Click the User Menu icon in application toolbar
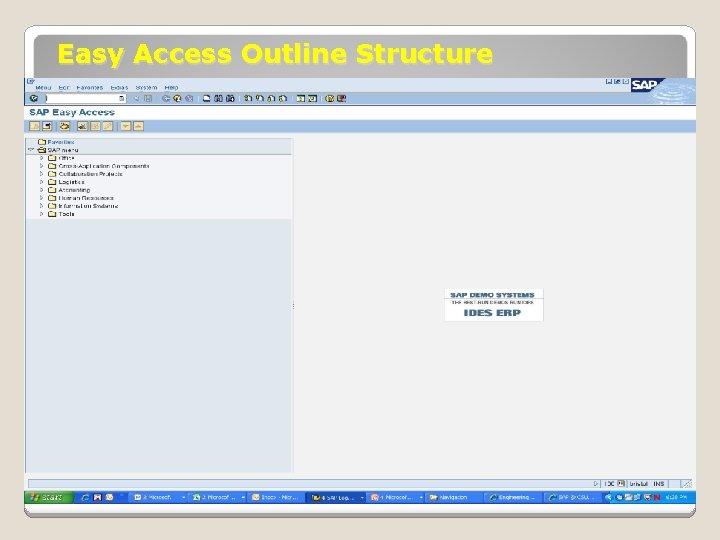Screen dimensions: 720x540 pos(34,126)
